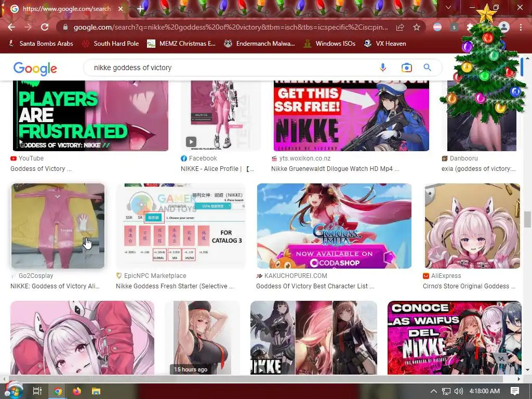Click the vertical scrollbar down arrow
532x399 pixels.
(527, 370)
